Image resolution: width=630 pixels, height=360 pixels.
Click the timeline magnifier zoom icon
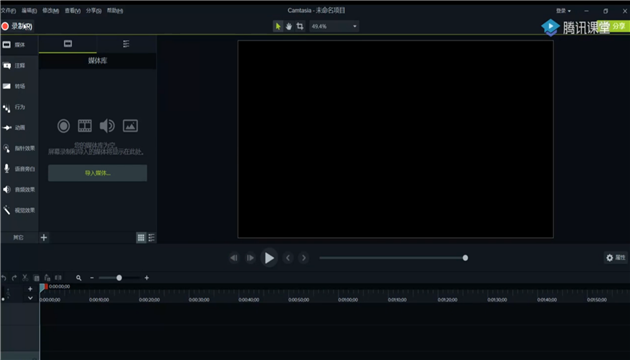79,278
